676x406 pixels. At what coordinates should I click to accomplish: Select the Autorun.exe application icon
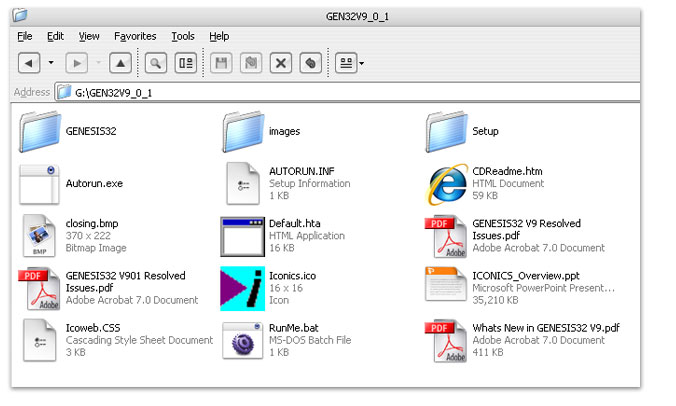[x=39, y=184]
